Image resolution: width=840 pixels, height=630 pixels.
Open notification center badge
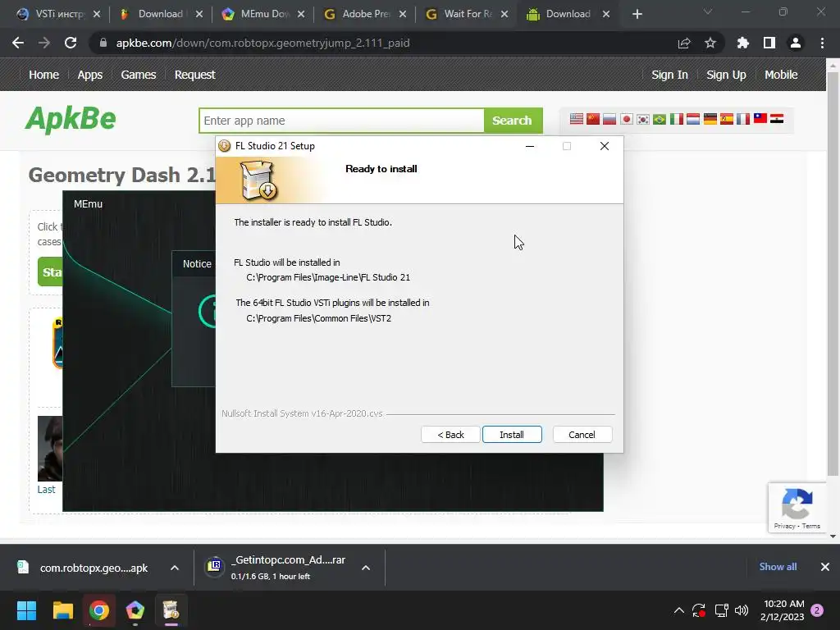click(x=817, y=610)
